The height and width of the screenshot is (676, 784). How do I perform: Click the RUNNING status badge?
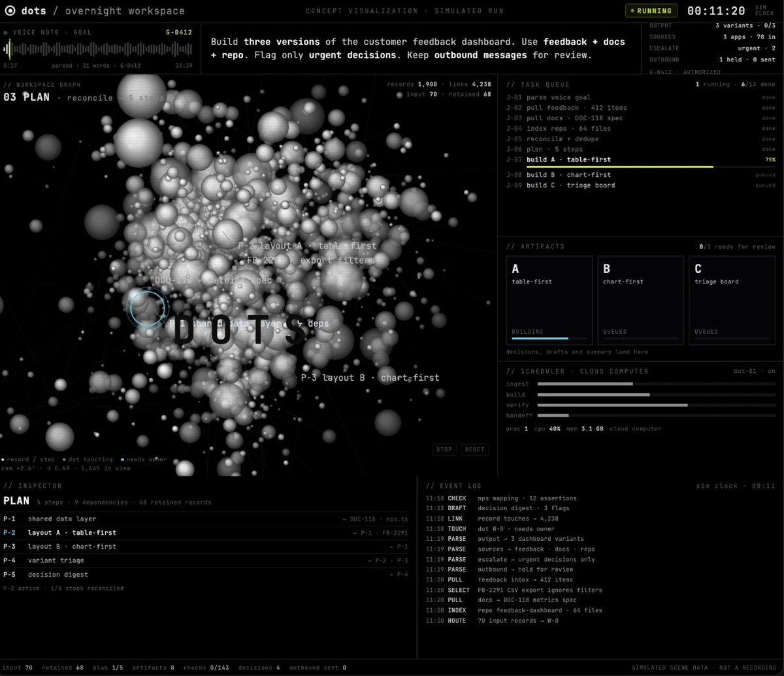coord(651,10)
